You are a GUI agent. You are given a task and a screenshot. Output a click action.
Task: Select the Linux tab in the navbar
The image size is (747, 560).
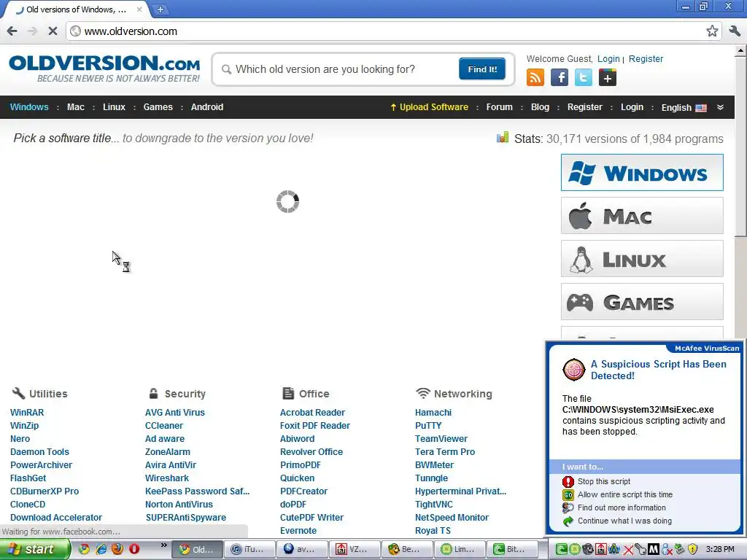114,107
